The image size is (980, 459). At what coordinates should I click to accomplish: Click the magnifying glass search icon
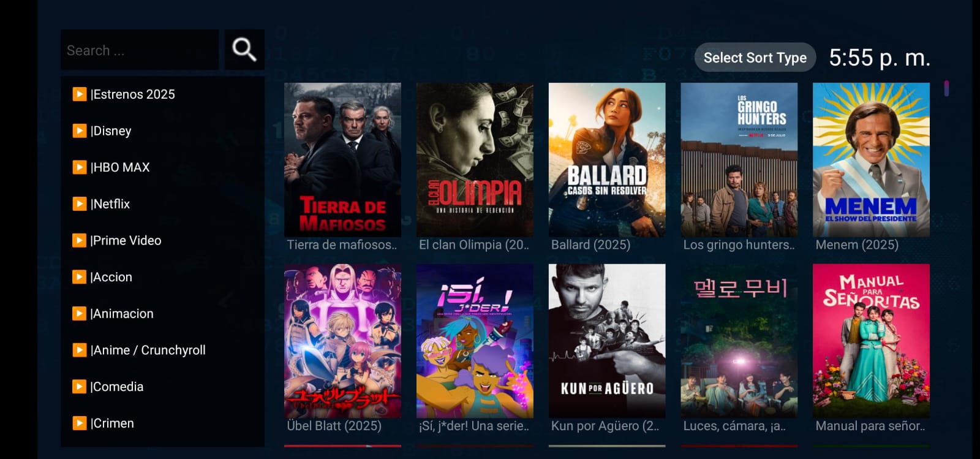[x=244, y=50]
